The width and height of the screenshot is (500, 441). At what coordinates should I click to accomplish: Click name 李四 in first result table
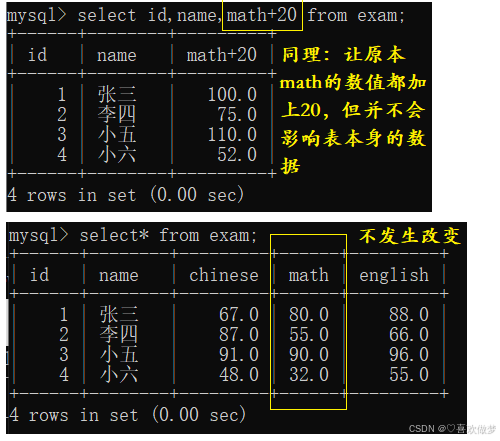117,114
